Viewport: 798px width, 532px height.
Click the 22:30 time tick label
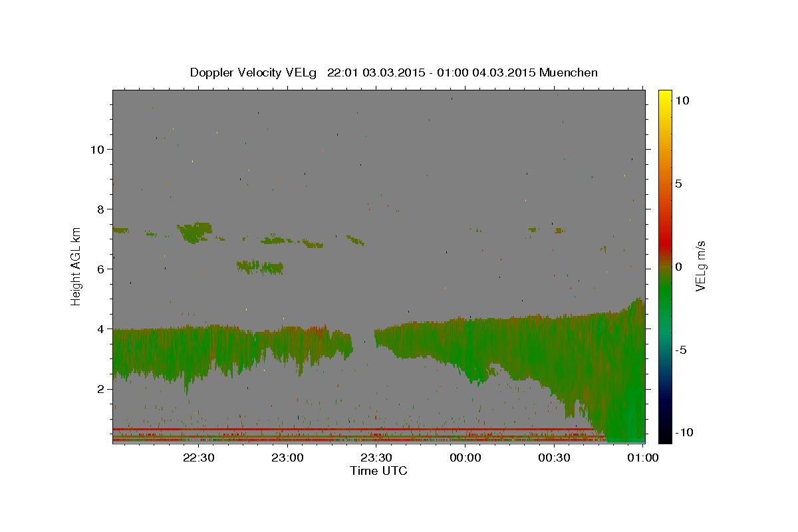[x=199, y=458]
